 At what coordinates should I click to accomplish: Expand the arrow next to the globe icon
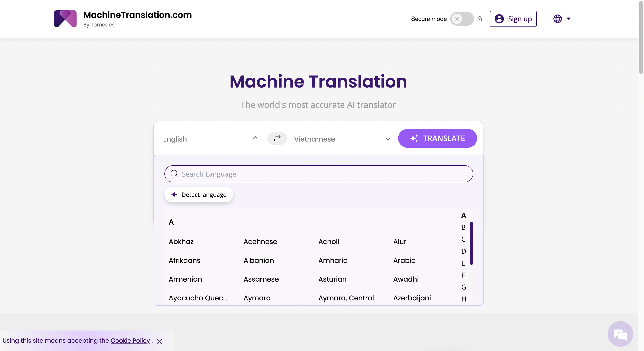point(569,19)
